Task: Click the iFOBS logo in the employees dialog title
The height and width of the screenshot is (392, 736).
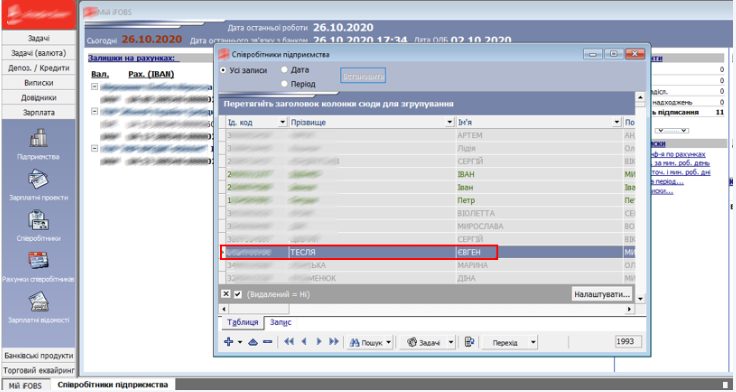Action: point(225,54)
